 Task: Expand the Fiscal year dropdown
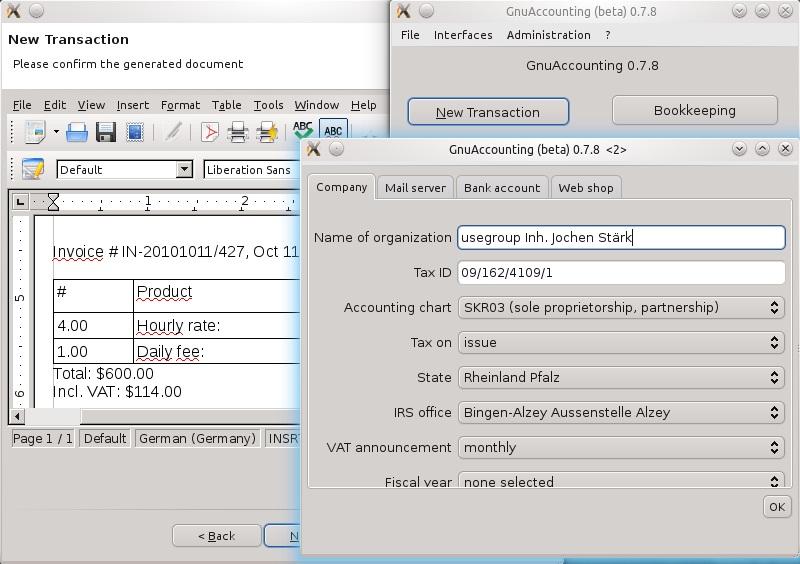(621, 481)
